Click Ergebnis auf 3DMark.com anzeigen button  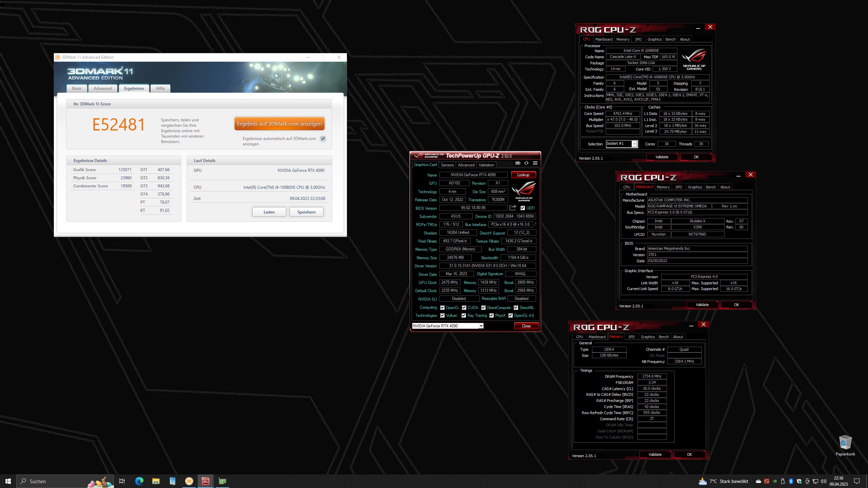coord(279,124)
